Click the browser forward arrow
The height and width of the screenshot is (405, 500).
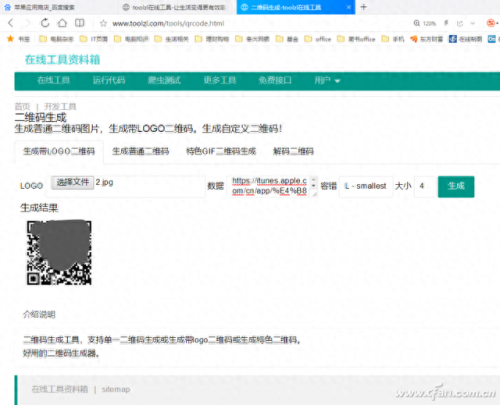(x=28, y=23)
